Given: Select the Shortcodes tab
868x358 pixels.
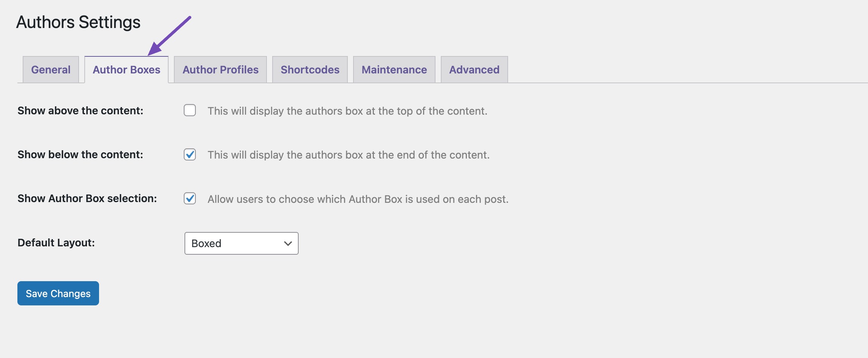Looking at the screenshot, I should (309, 69).
